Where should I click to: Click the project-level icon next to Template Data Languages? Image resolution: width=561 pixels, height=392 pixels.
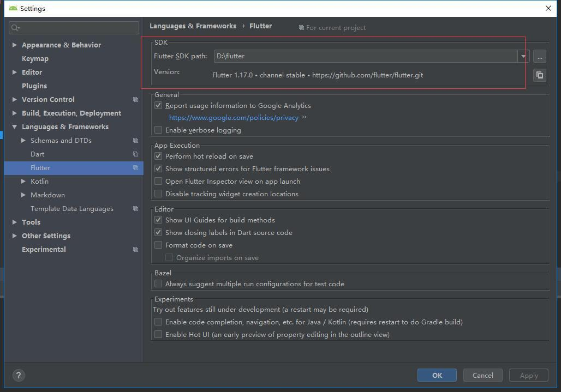click(135, 208)
